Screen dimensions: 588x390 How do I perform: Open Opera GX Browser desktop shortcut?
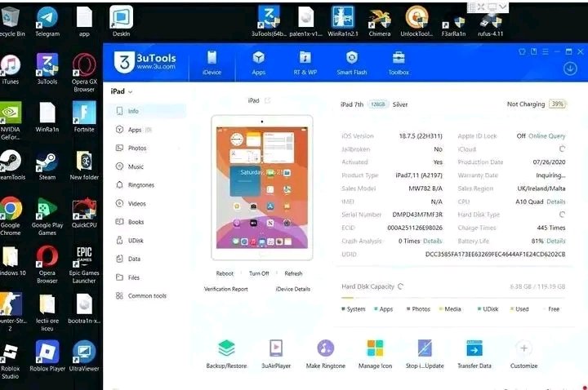tap(84, 73)
